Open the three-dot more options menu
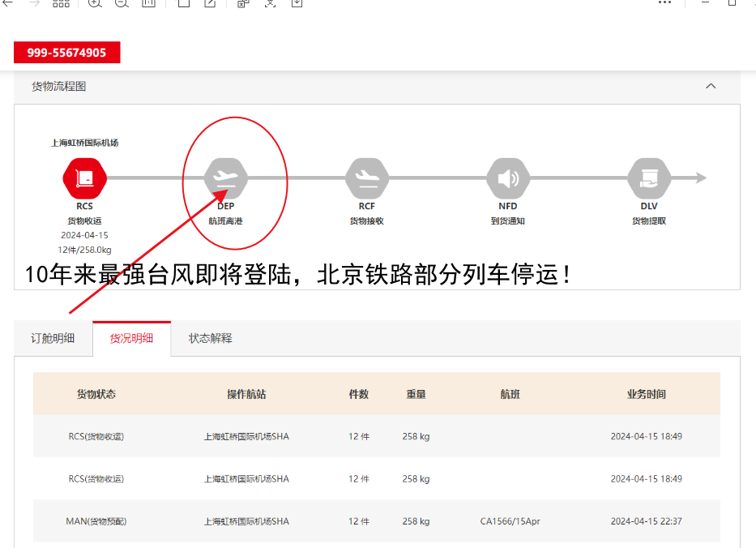The width and height of the screenshot is (756, 548). pos(664,3)
